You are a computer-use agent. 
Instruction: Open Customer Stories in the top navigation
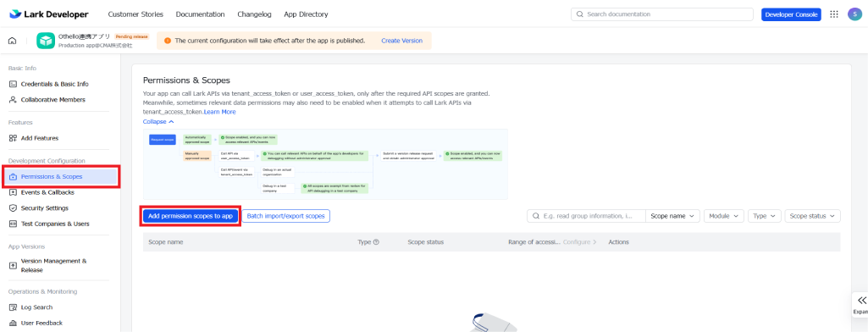coord(135,14)
